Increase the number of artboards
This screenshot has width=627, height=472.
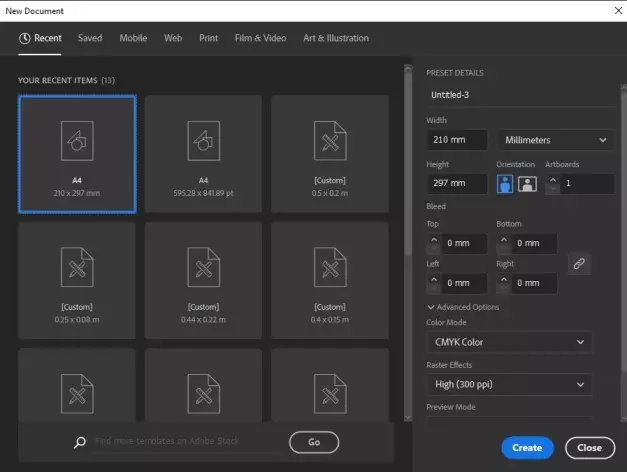pyautogui.click(x=553, y=180)
